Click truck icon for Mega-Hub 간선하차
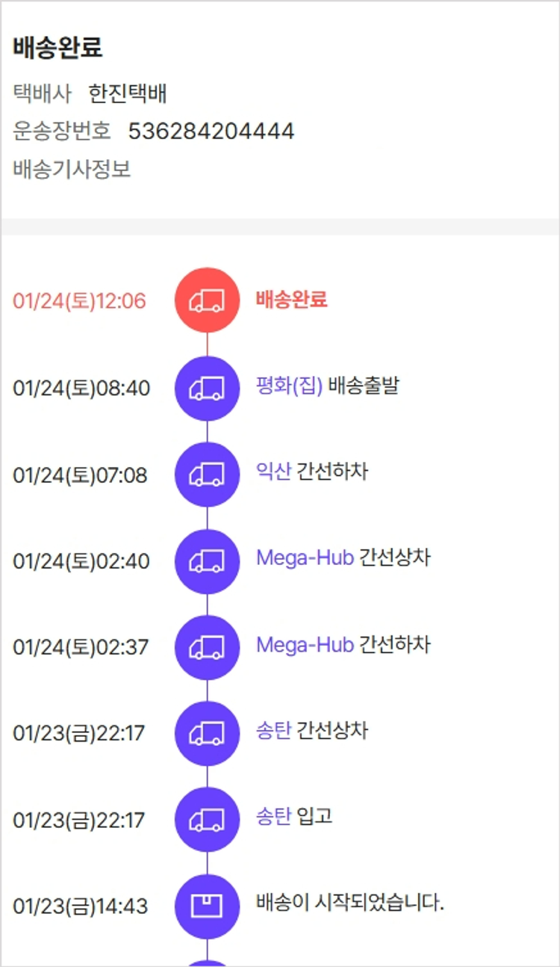Image resolution: width=560 pixels, height=967 pixels. tap(207, 647)
